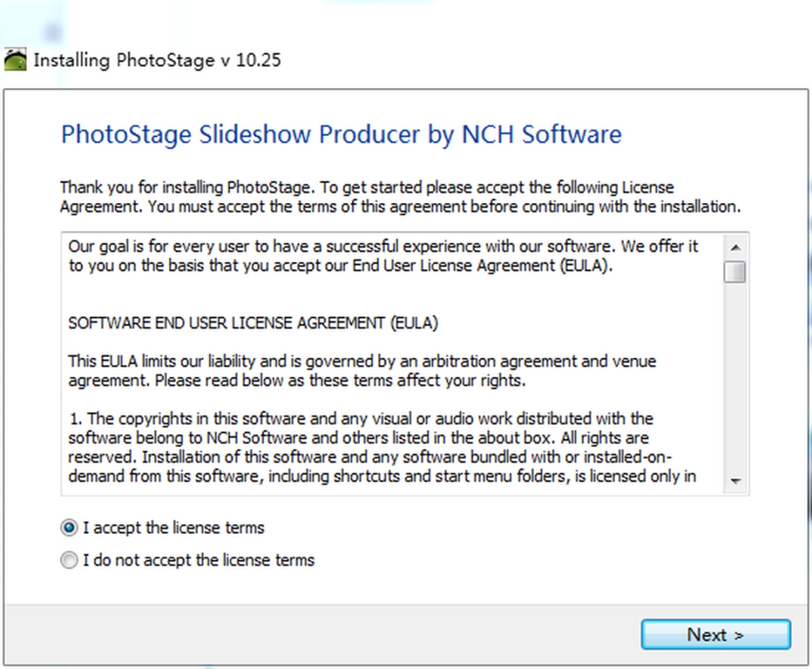Click the scrollbar thumb in the license box

tap(734, 271)
